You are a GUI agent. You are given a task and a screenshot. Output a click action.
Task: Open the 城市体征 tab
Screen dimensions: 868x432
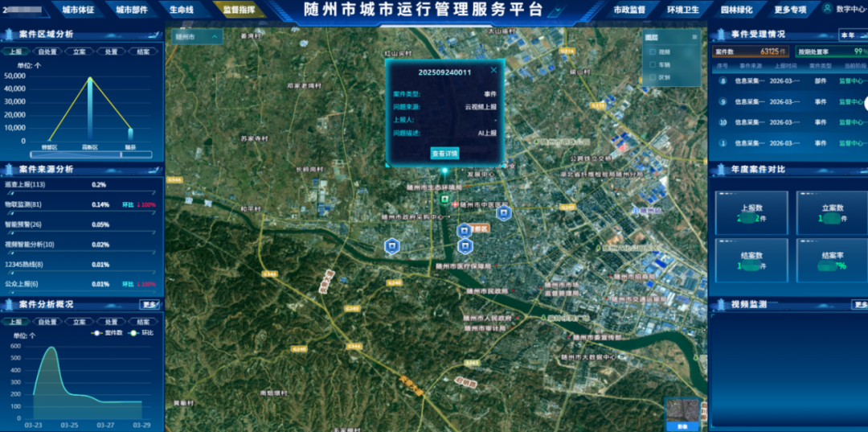click(x=78, y=10)
